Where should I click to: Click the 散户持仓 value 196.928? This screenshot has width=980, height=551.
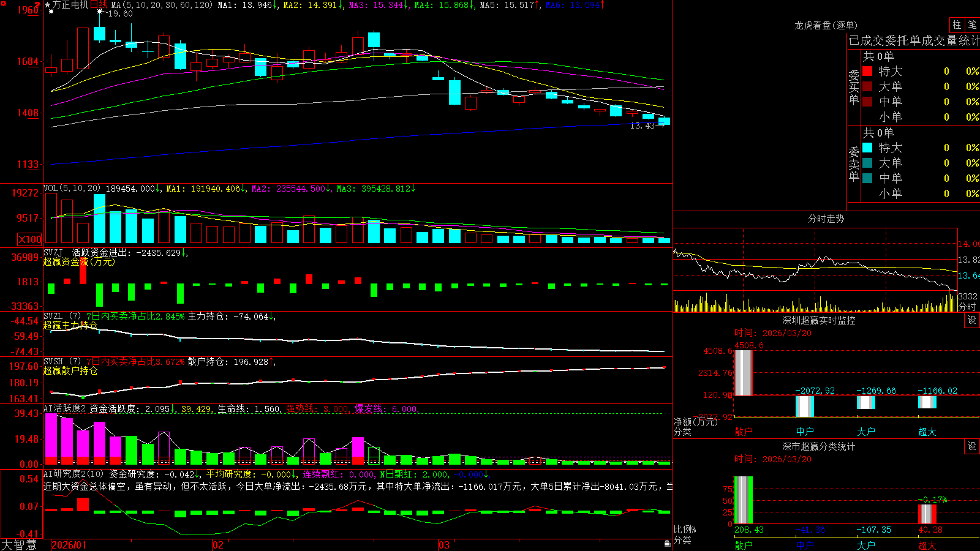coord(251,362)
